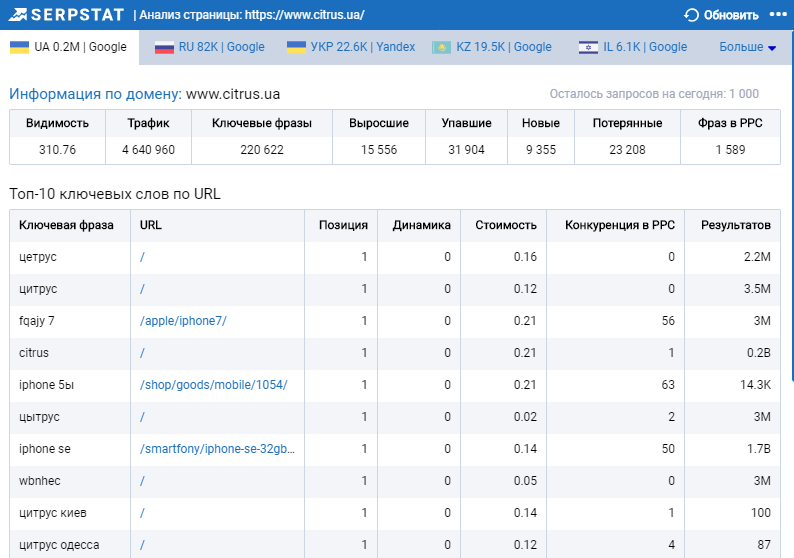
Task: Select the keyword цитрус одесса
Action: (x=59, y=545)
